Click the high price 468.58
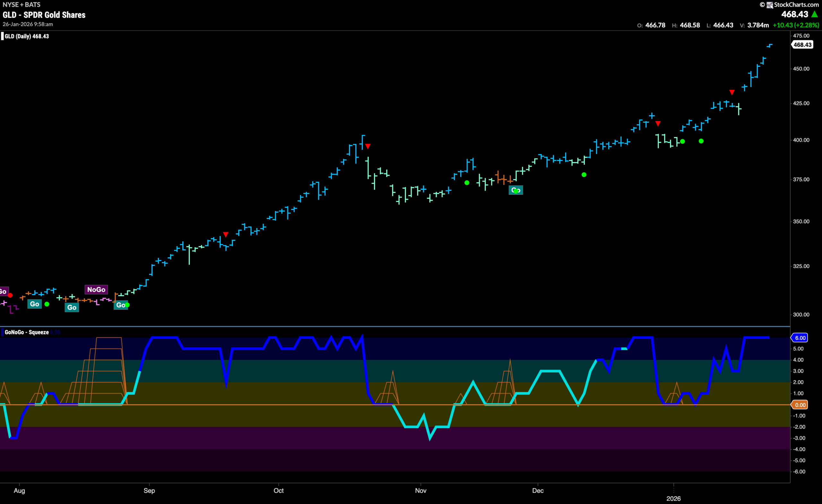This screenshot has height=504, width=822. click(690, 25)
